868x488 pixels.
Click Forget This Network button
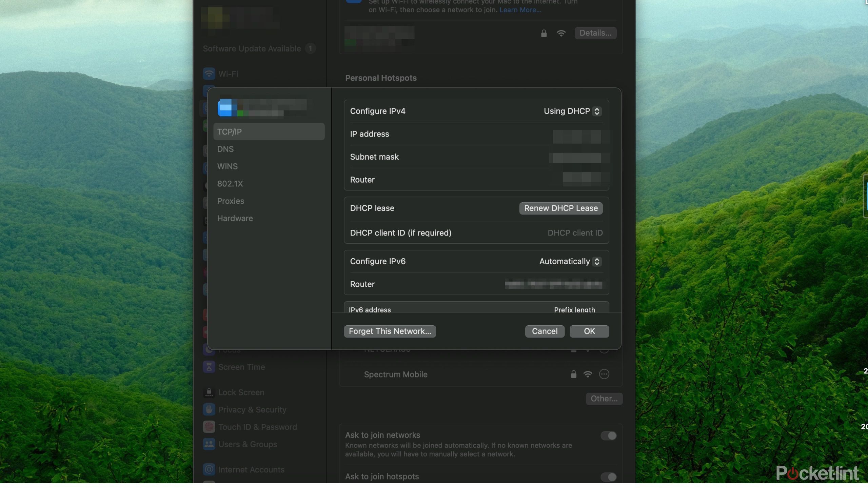(x=390, y=331)
